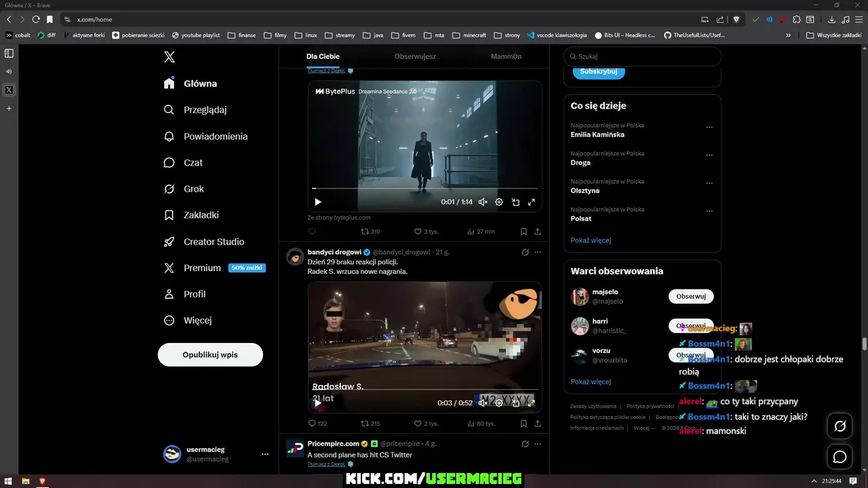Open more options for Olsztyna trend

click(709, 183)
